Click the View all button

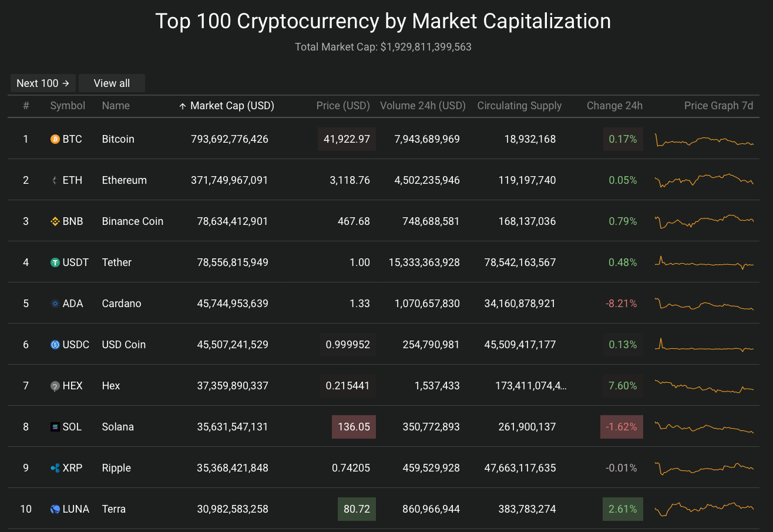[112, 83]
